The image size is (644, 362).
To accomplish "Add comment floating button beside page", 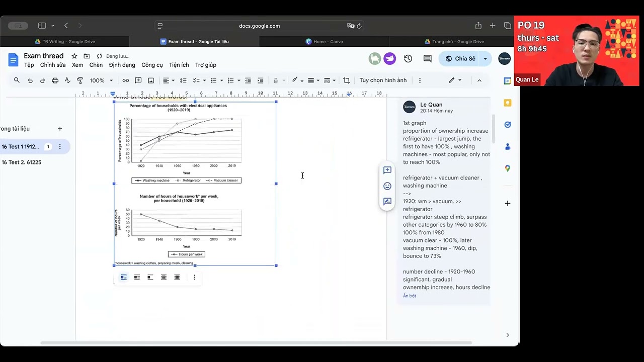I will click(387, 170).
